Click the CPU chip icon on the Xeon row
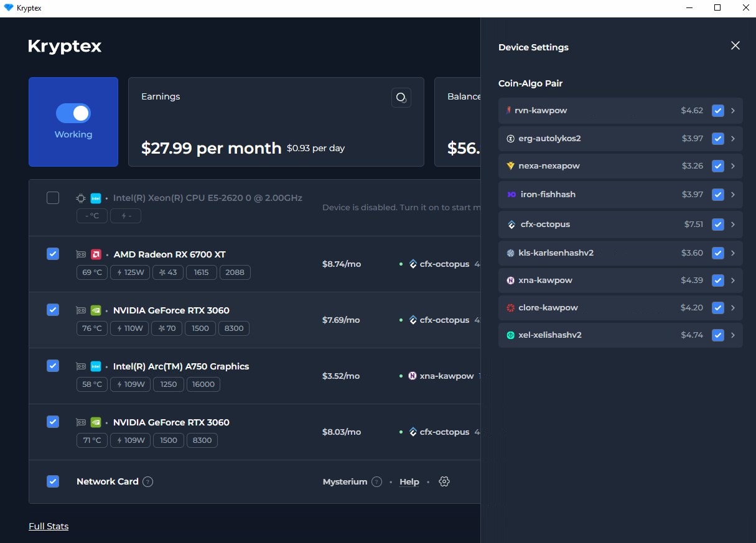The width and height of the screenshot is (756, 543). [x=81, y=198]
